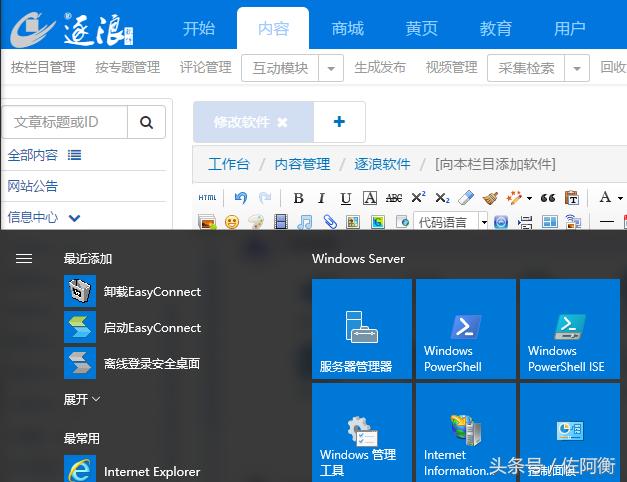Insert video with film strip icon
Screen dimensions: 627x482
[281, 222]
